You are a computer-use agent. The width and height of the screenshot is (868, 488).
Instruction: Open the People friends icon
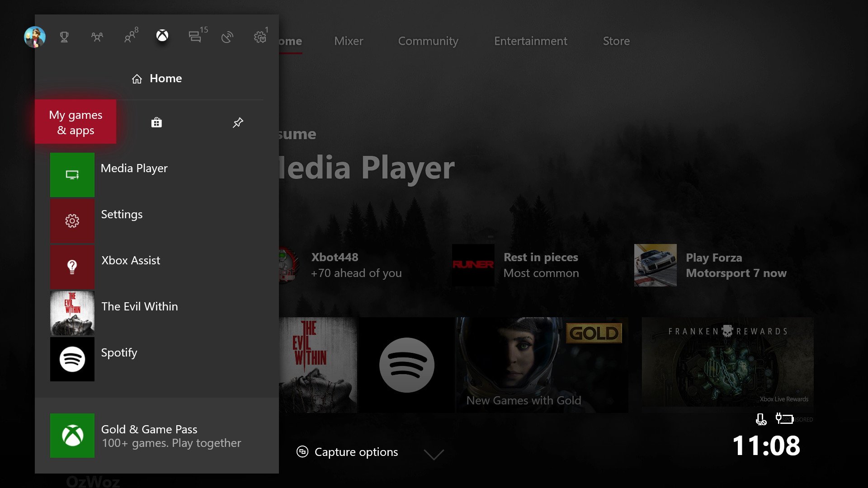(131, 36)
